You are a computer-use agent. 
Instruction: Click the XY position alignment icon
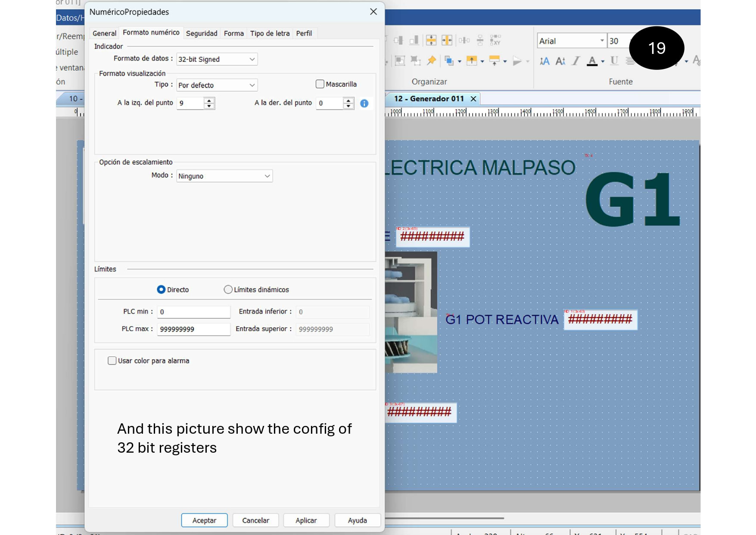tap(495, 40)
